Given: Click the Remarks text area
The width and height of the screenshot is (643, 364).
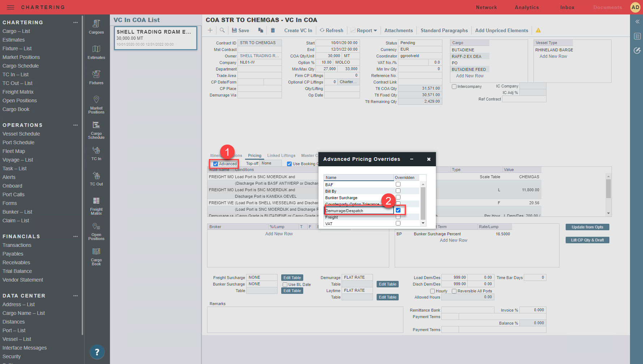Looking at the screenshot, I should (x=305, y=320).
